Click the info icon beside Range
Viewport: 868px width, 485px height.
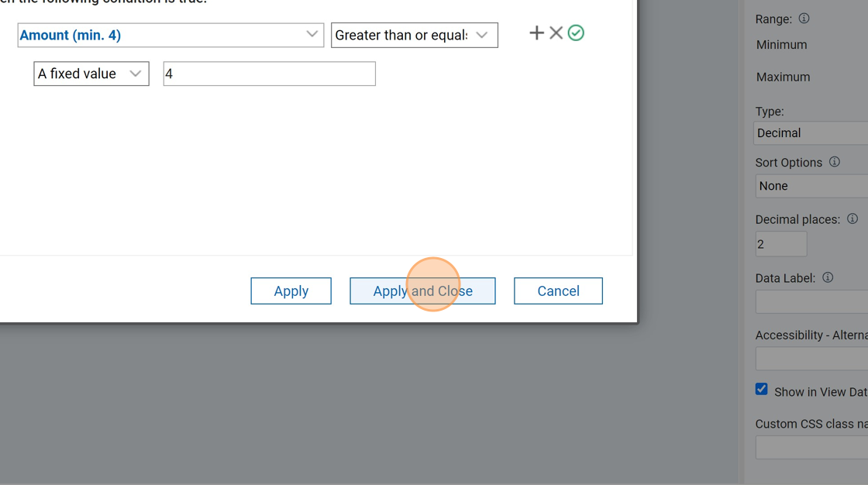(804, 19)
